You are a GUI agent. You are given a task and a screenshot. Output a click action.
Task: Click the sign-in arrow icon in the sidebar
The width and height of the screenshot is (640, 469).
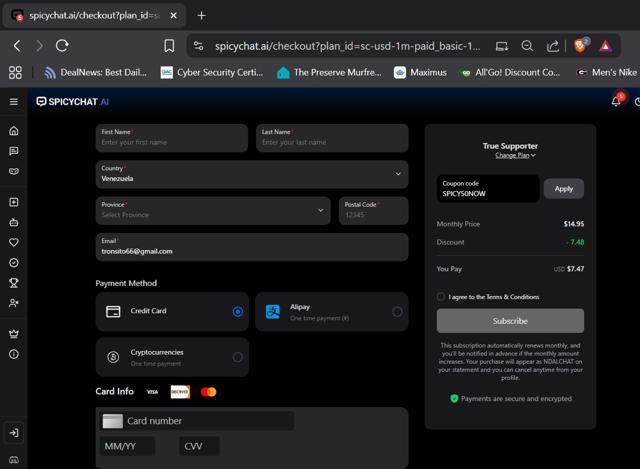tap(14, 433)
